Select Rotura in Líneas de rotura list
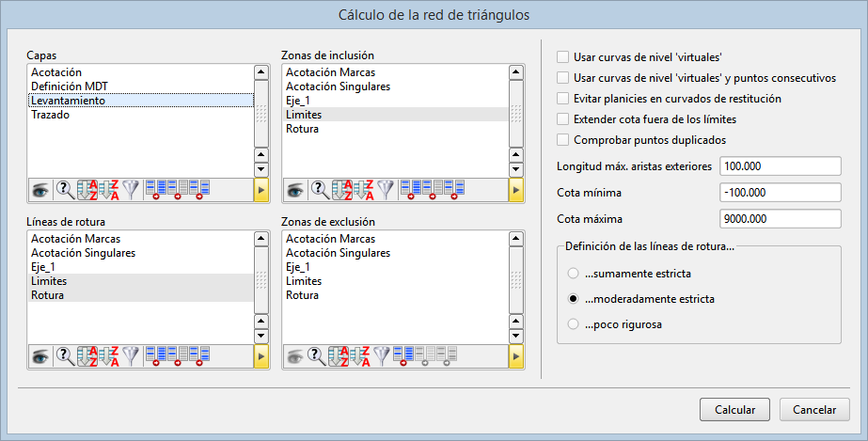The width and height of the screenshot is (868, 441). 141,295
